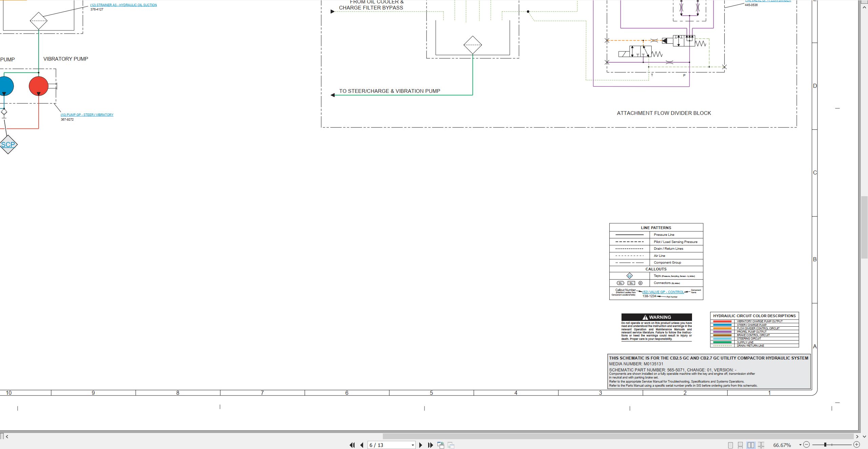Click the light blue Steering Circuit swatch

[722, 339]
